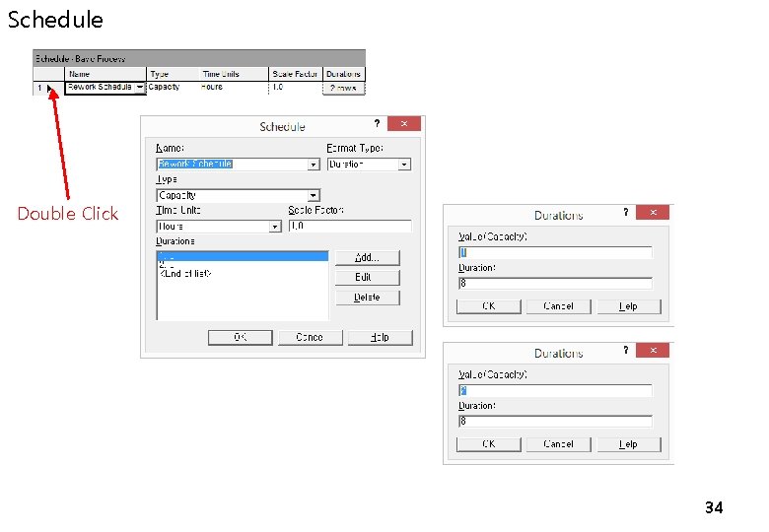Click Cancel in upper Durations dialog
Screen dimensions: 769x532
tap(559, 306)
